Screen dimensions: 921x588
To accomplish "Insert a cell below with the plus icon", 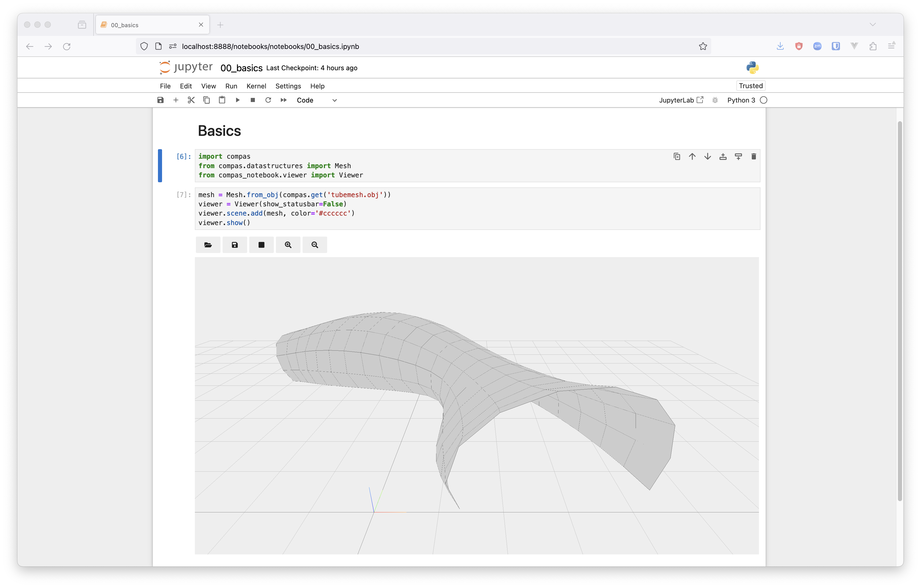I will point(176,100).
